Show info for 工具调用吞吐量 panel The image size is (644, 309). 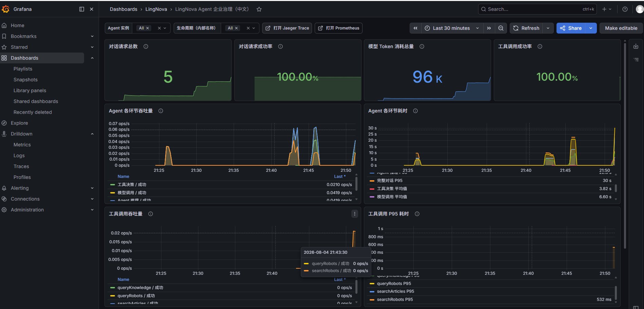[x=151, y=214]
